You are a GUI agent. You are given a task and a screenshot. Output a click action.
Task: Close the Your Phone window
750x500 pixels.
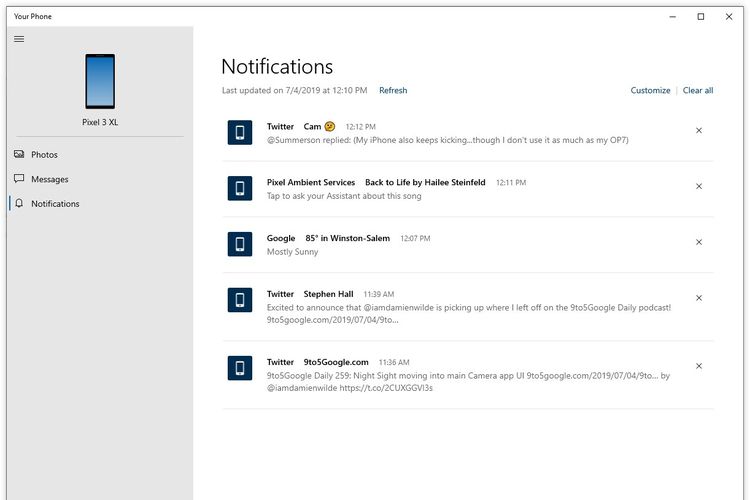(x=729, y=17)
